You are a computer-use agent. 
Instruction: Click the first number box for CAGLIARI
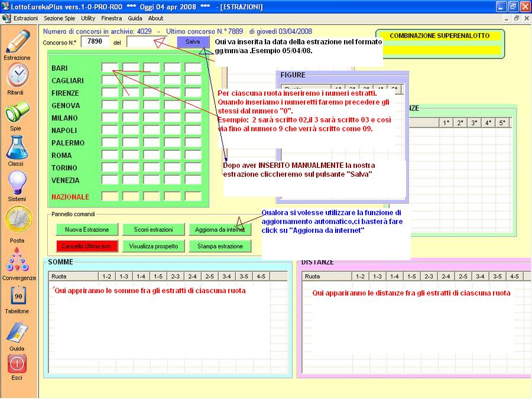click(110, 80)
